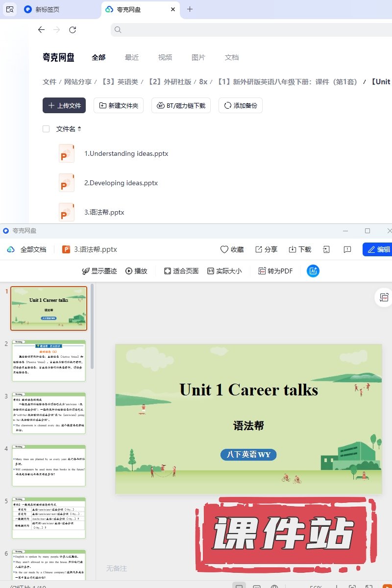Open the 8x folder in the breadcrumb
392x588 pixels.
click(203, 82)
